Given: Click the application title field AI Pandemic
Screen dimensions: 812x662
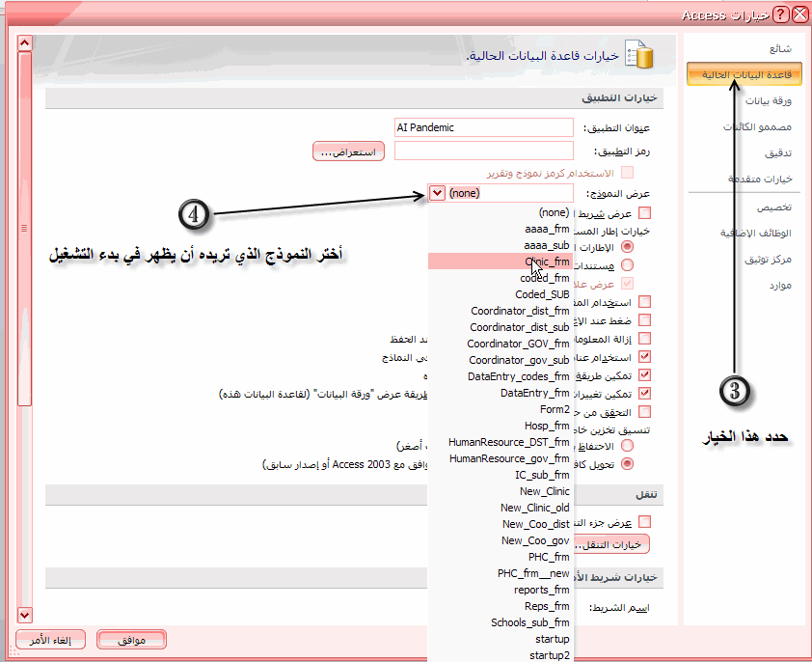Looking at the screenshot, I should tap(484, 127).
